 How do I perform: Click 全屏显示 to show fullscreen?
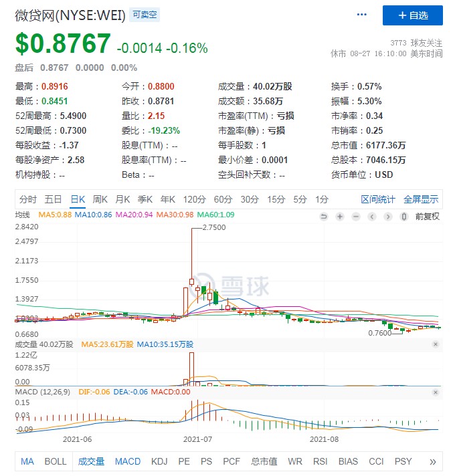(421, 199)
